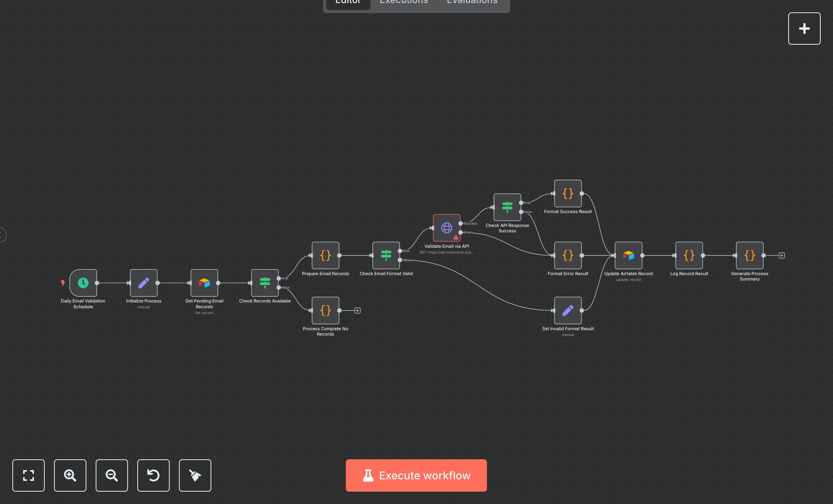
Task: Open the Update Airtable Record node
Action: (x=628, y=255)
